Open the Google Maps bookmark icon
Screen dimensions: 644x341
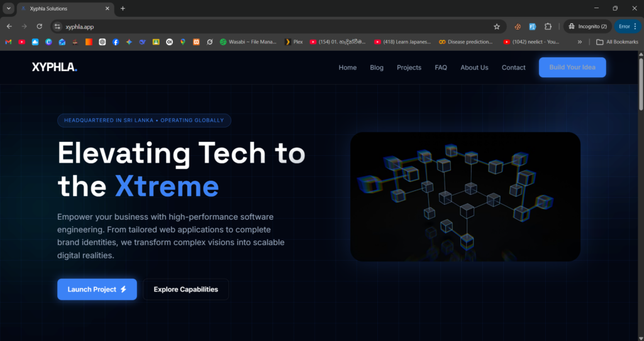tap(182, 42)
